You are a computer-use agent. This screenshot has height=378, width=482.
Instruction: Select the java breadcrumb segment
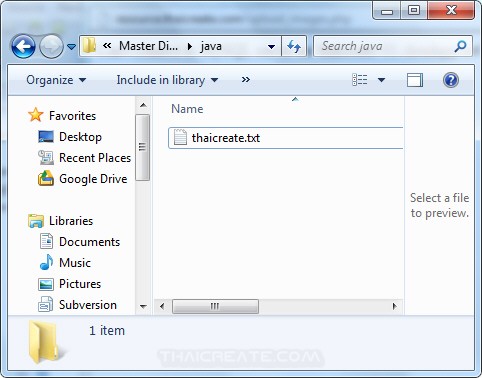[211, 46]
